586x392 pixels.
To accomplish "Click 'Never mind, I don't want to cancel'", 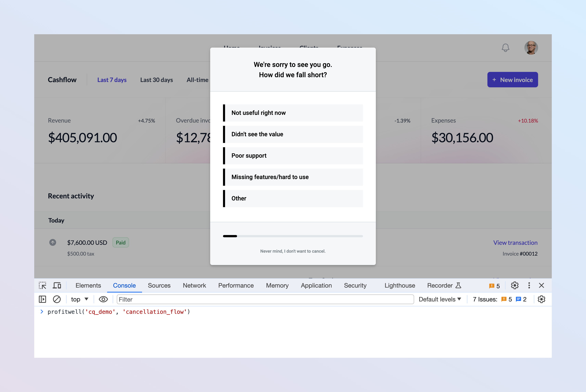I will (x=293, y=251).
